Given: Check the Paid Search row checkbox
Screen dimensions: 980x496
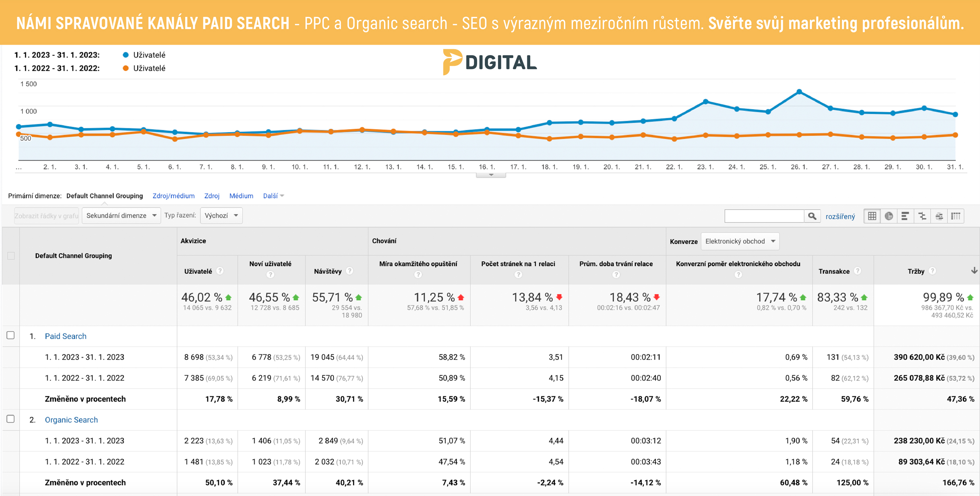Looking at the screenshot, I should tap(11, 335).
